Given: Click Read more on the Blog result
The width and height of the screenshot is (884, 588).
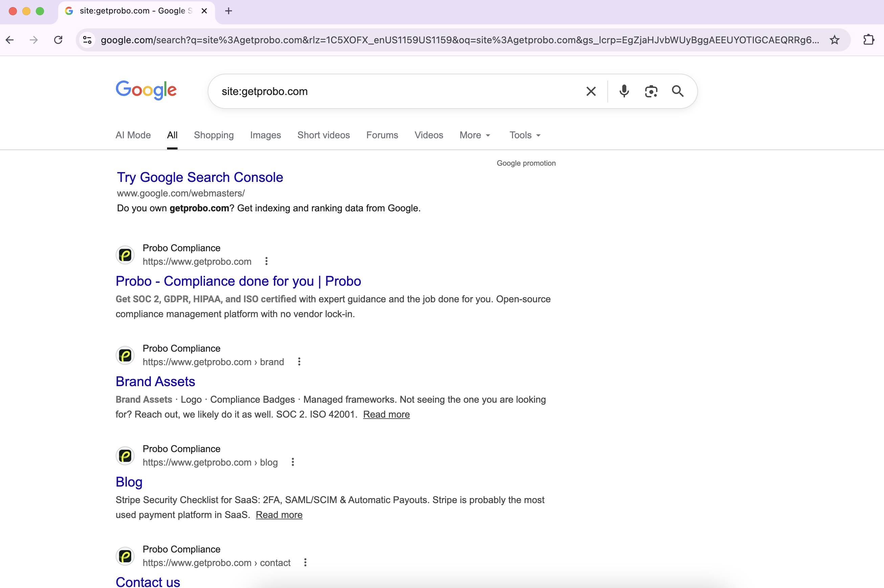Looking at the screenshot, I should [x=279, y=515].
